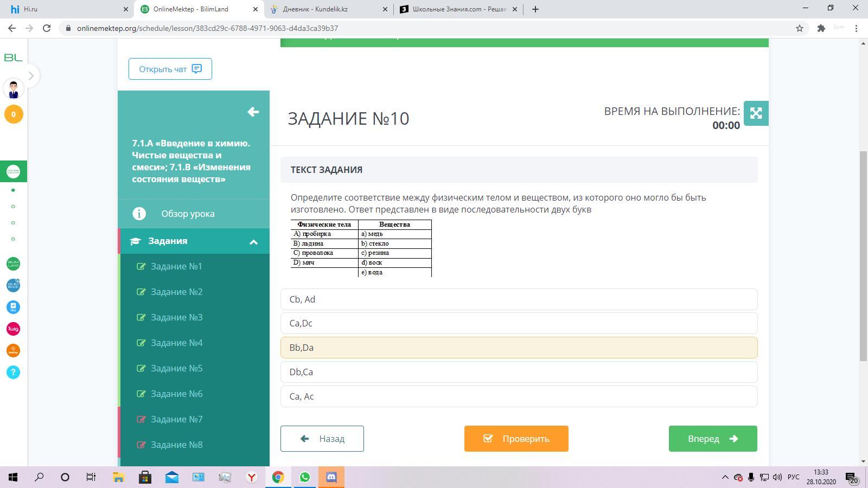Show hidden system tray icons arrow
868x488 pixels.
[725, 477]
